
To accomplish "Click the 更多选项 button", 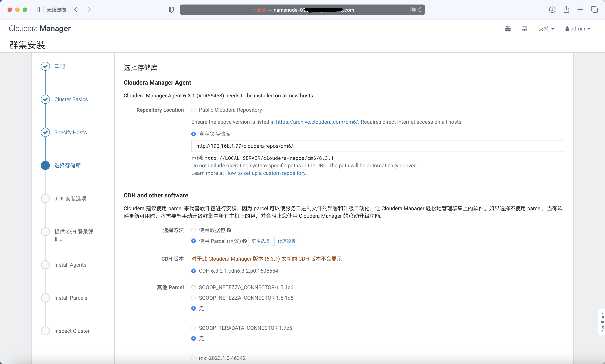I will (x=260, y=241).
